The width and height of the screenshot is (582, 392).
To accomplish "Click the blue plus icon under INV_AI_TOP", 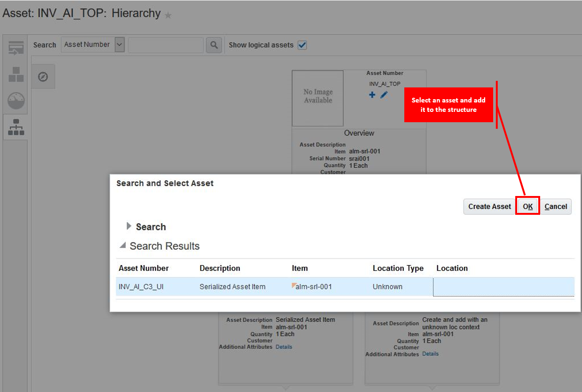I will point(372,95).
